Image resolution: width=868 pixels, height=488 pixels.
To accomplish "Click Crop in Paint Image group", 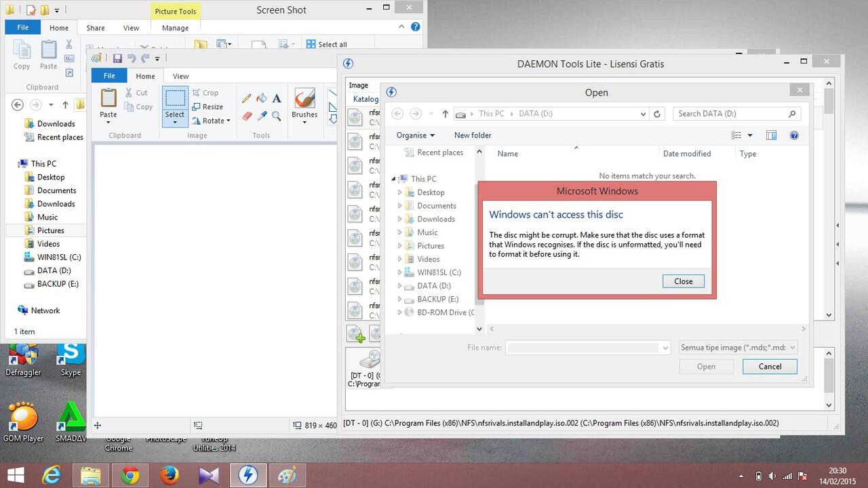I will (x=205, y=93).
